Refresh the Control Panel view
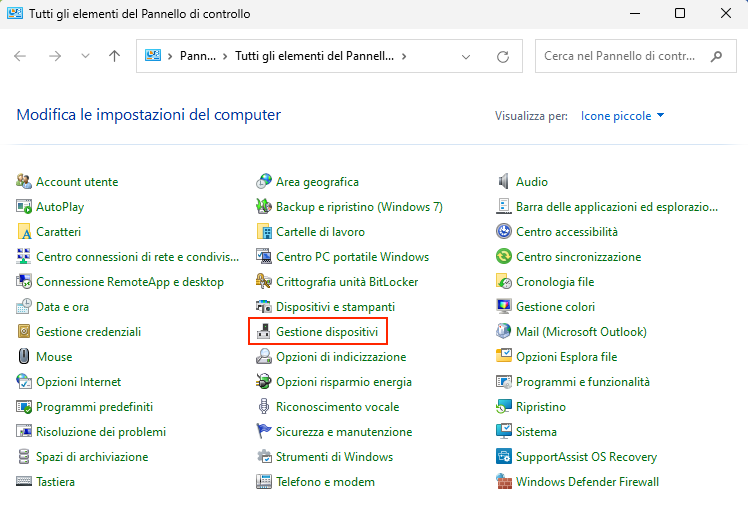This screenshot has width=748, height=514. [503, 57]
